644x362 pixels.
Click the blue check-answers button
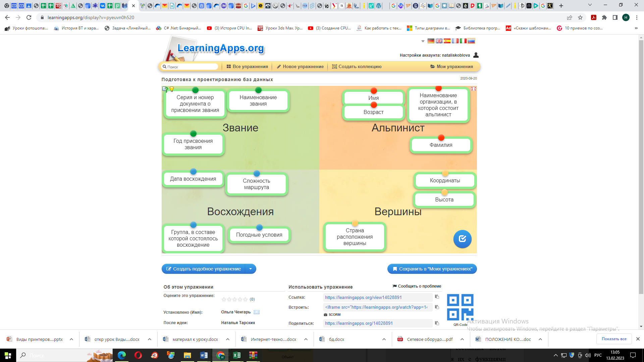click(x=462, y=239)
